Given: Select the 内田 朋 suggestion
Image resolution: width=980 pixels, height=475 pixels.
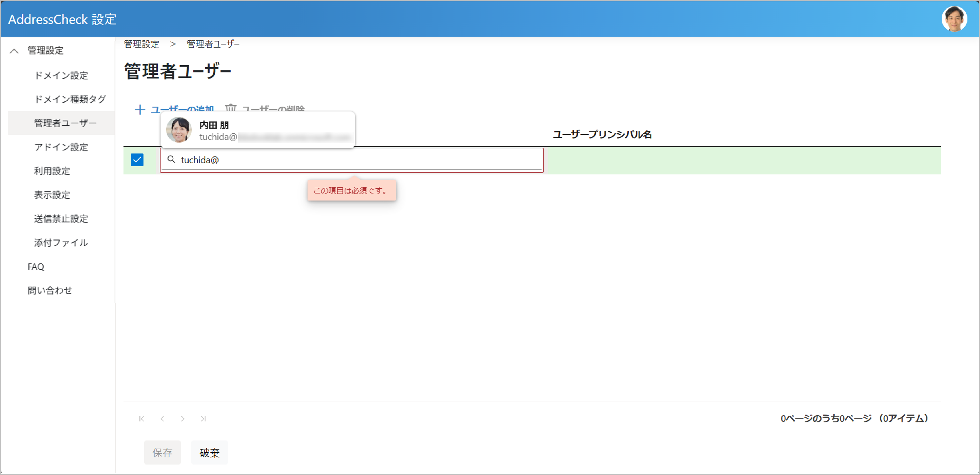Looking at the screenshot, I should [x=257, y=130].
